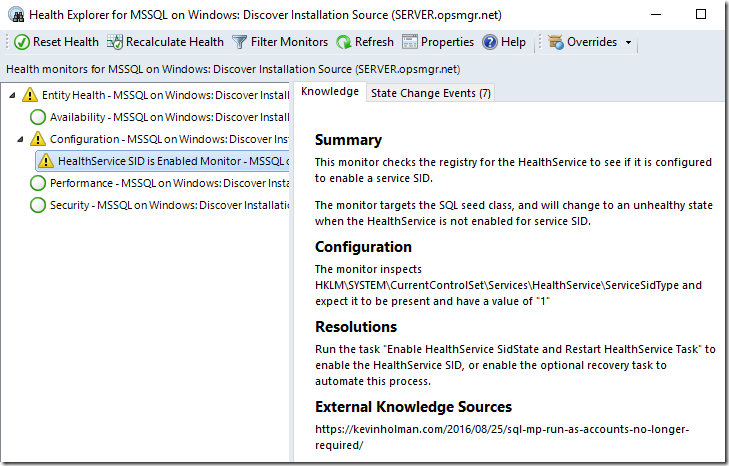Click the green Refresh arrow icon

click(x=344, y=42)
